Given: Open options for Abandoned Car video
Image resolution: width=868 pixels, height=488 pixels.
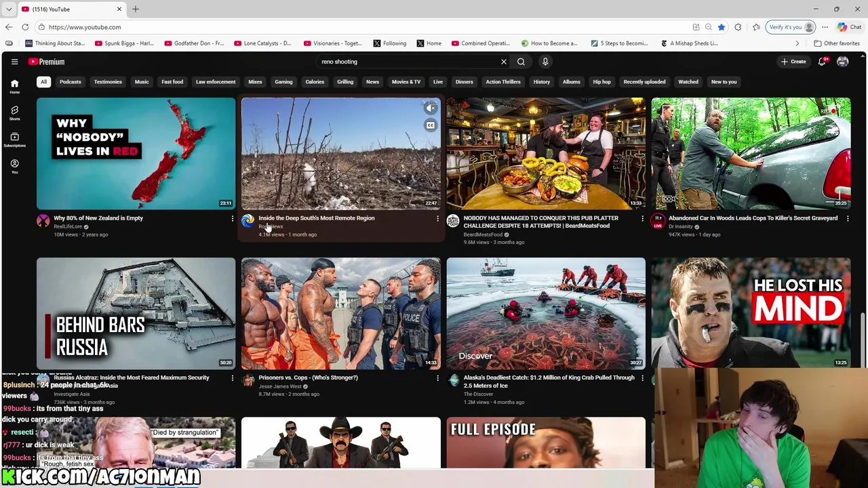Looking at the screenshot, I should coord(847,218).
